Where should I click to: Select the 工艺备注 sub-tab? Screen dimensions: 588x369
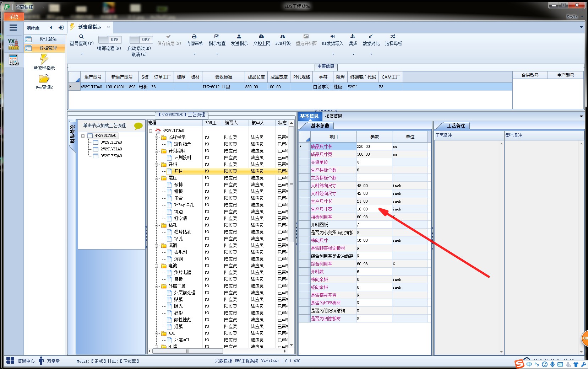pos(456,125)
